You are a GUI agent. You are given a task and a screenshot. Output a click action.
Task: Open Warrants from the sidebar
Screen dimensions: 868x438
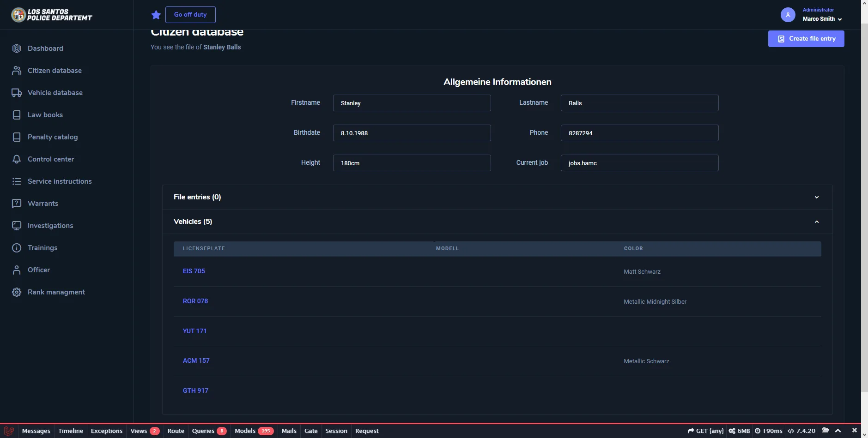(42, 203)
